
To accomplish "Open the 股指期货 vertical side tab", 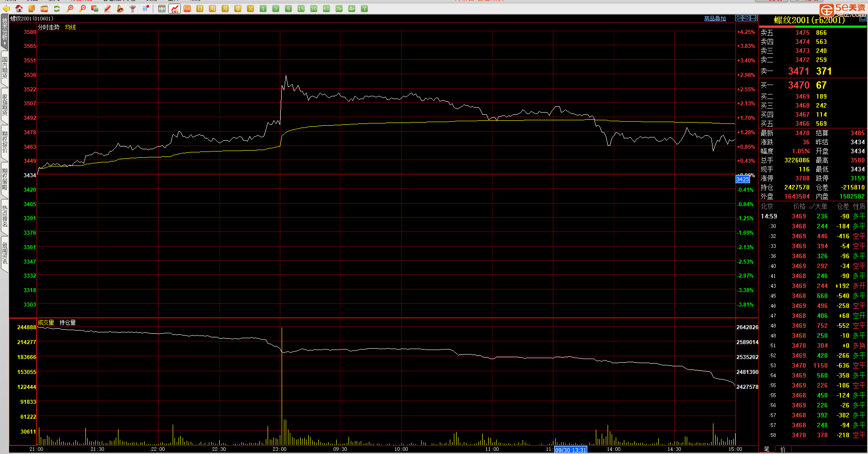I will [x=5, y=106].
